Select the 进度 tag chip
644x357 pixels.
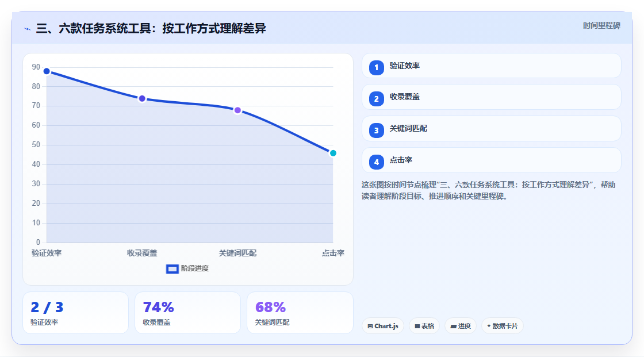click(461, 326)
